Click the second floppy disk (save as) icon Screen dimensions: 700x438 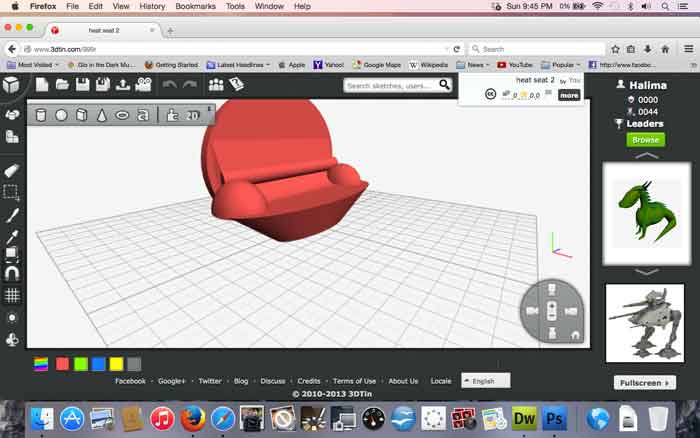(103, 84)
